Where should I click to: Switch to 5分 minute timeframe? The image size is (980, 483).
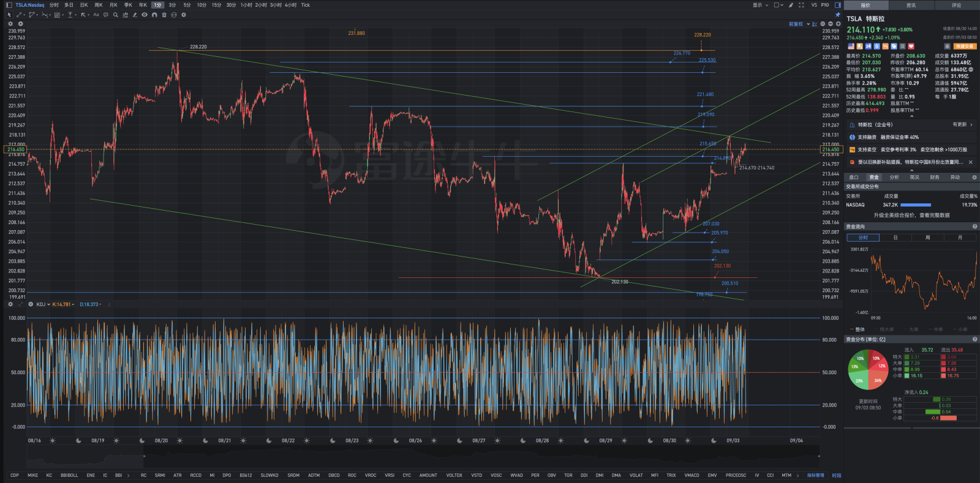click(x=187, y=5)
